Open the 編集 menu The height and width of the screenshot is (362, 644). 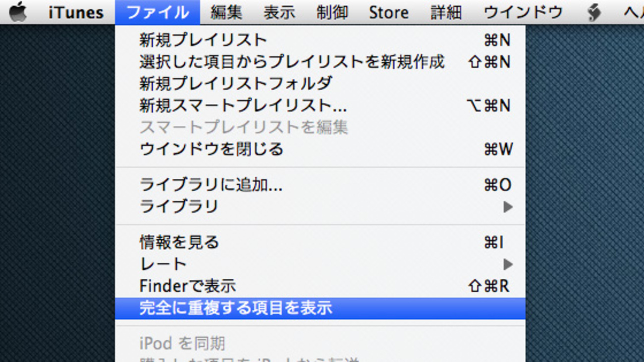(x=226, y=12)
